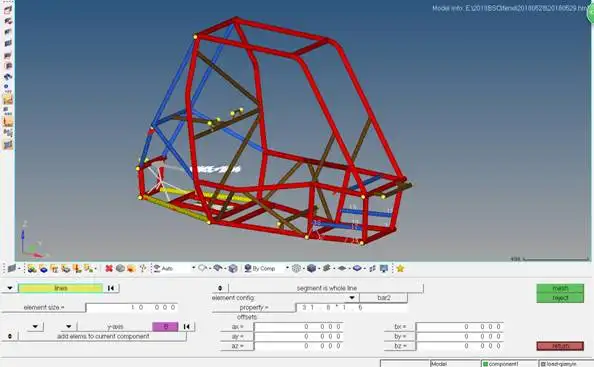Open visualization options monitor icon
Screen dimensions: 594x367
tap(384, 269)
